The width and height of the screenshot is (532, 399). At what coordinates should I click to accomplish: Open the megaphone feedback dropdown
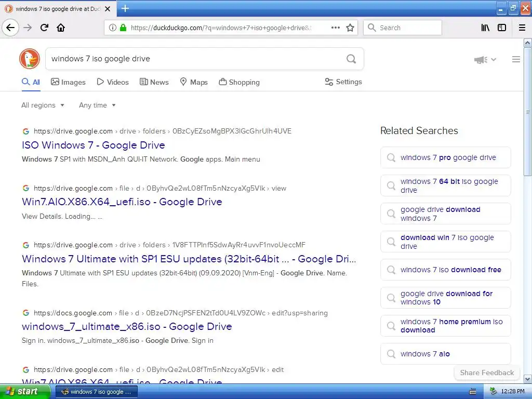pyautogui.click(x=485, y=60)
